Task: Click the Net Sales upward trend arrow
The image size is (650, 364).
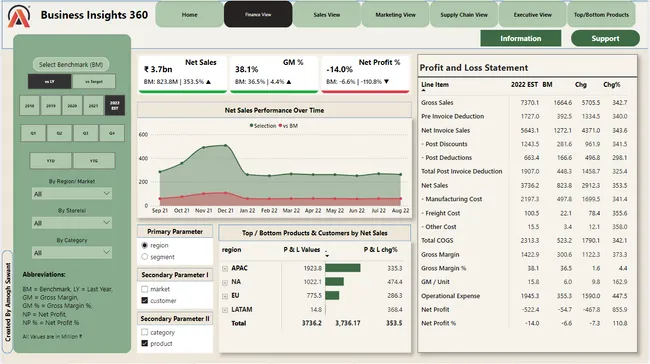Action: (209, 82)
